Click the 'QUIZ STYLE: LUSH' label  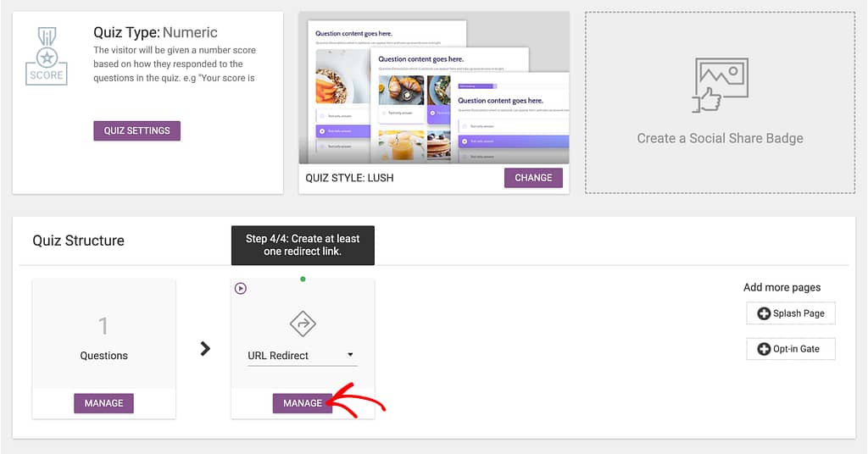click(x=349, y=178)
